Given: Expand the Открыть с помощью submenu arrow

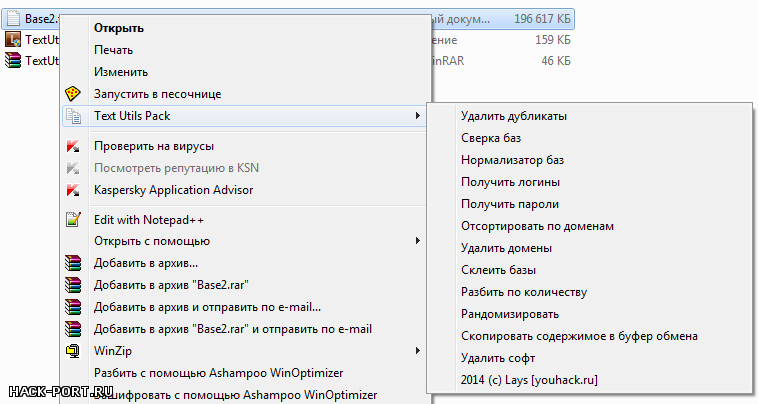Looking at the screenshot, I should pyautogui.click(x=418, y=241).
